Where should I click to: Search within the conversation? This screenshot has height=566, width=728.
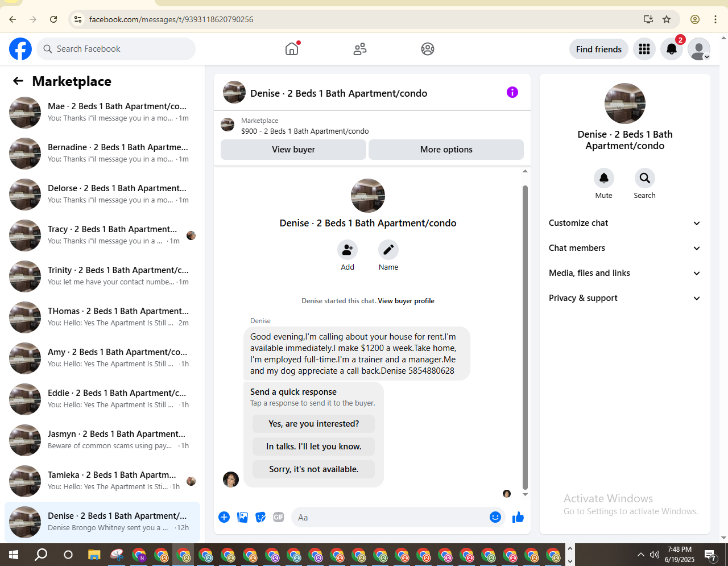(x=645, y=178)
